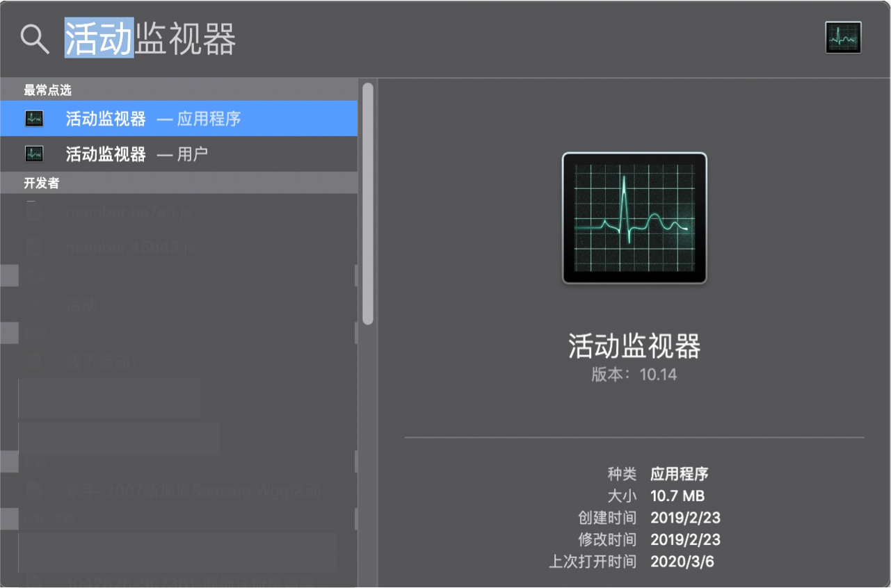Click the 上次打开时间 label
Screen dimensions: 891x588
point(593,562)
